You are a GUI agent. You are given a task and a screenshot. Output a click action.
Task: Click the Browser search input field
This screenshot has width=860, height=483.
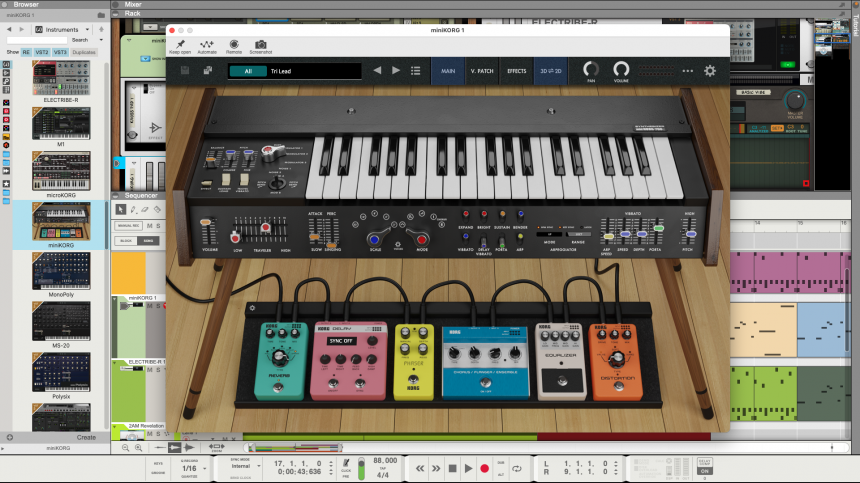tap(37, 40)
